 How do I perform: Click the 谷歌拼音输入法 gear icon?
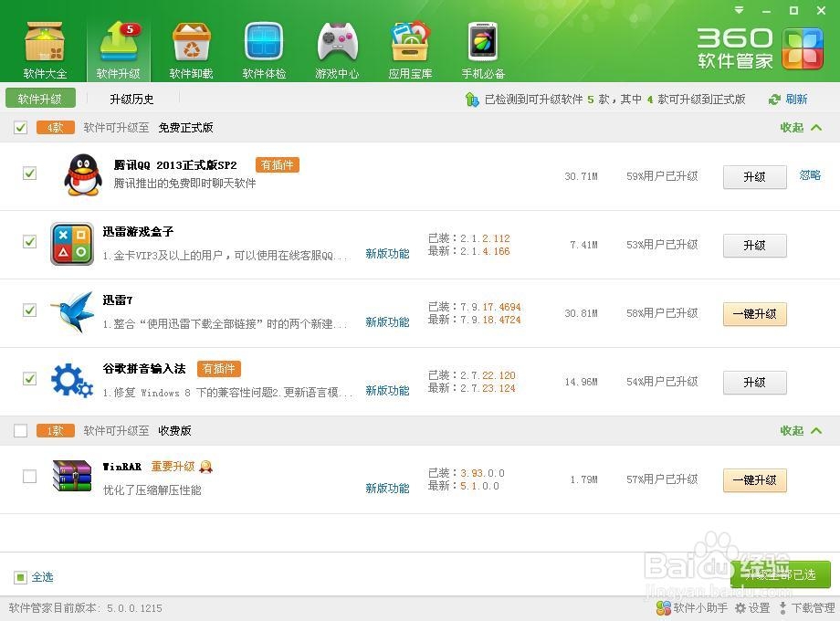point(72,381)
